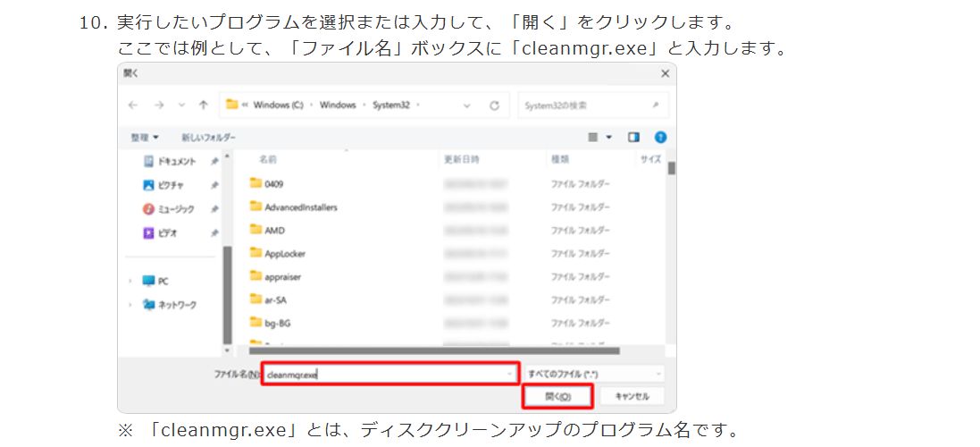Image resolution: width=980 pixels, height=447 pixels.
Task: Click the search magnifier icon
Action: (x=655, y=105)
